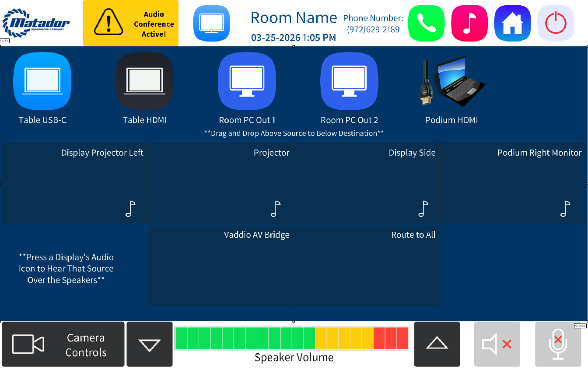588x369 pixels.
Task: Select the Room PC Out 2 source
Action: point(349,81)
